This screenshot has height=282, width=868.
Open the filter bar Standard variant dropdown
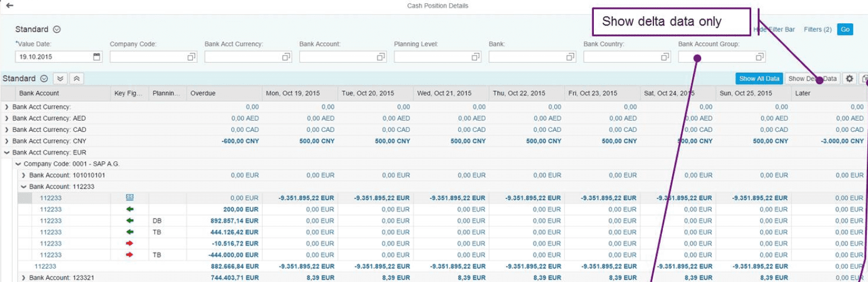click(57, 29)
